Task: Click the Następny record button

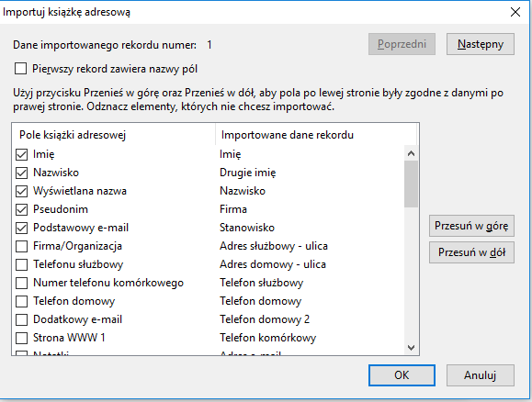Action: click(x=481, y=44)
